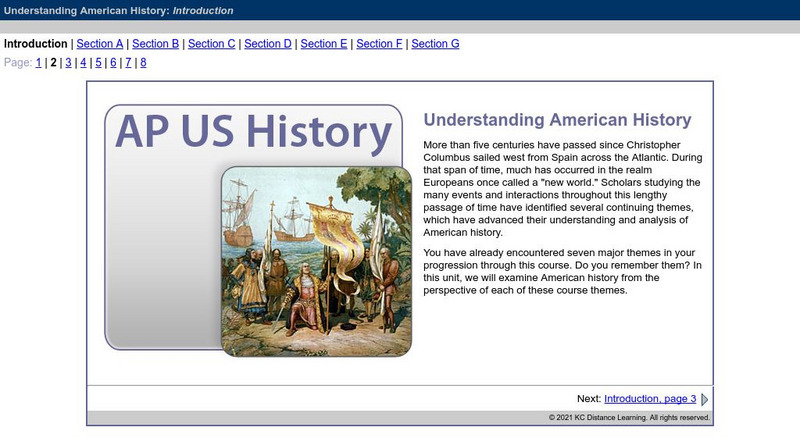This screenshot has width=800, height=438.
Task: Go to Section D
Action: click(268, 44)
